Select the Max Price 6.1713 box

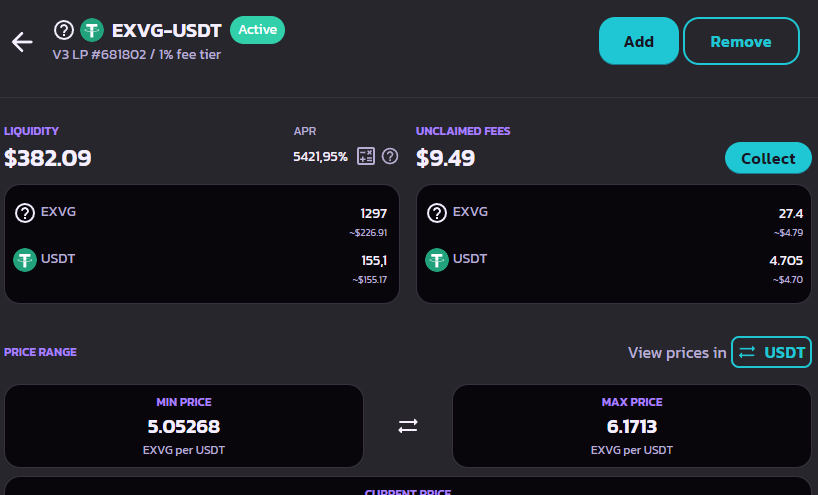coord(632,426)
